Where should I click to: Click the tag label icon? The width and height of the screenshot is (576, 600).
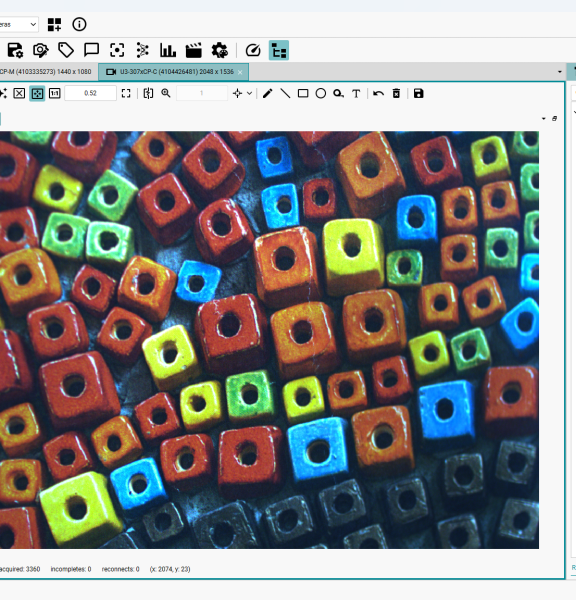[x=66, y=50]
